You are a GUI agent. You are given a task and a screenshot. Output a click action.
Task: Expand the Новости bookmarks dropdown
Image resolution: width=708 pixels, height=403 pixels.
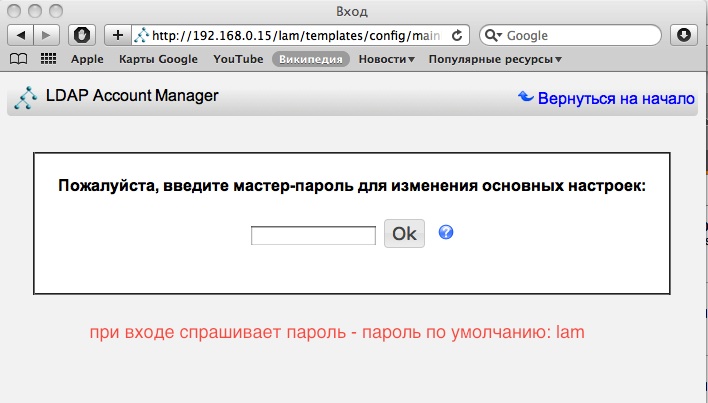386,59
